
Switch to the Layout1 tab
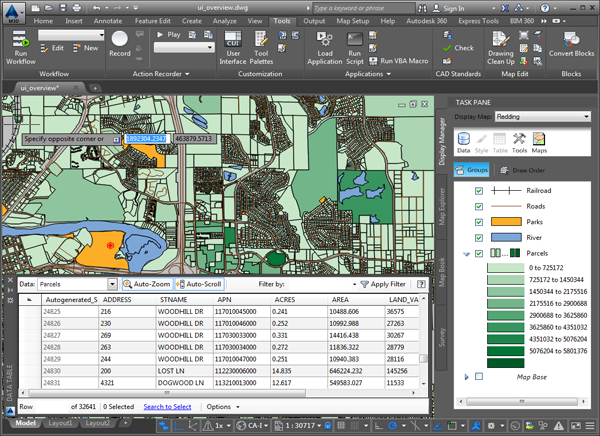[62, 423]
